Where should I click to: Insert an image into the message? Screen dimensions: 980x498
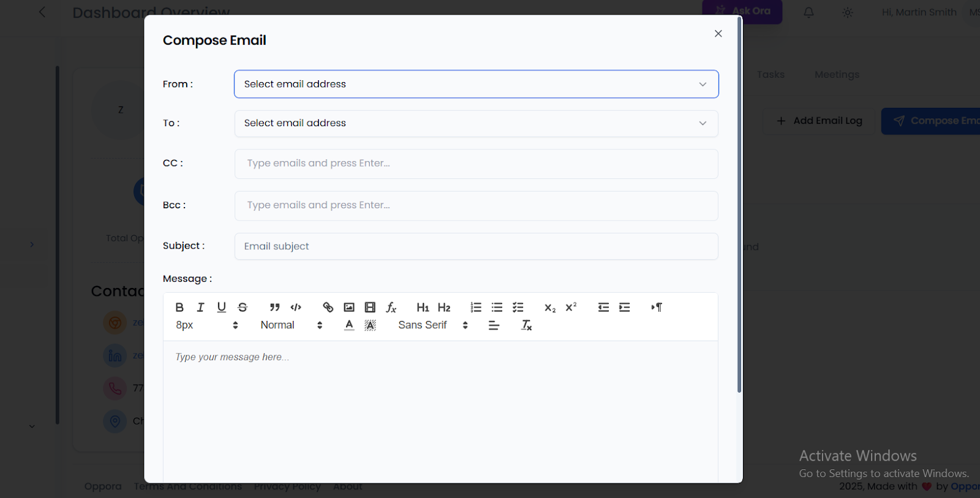point(349,307)
